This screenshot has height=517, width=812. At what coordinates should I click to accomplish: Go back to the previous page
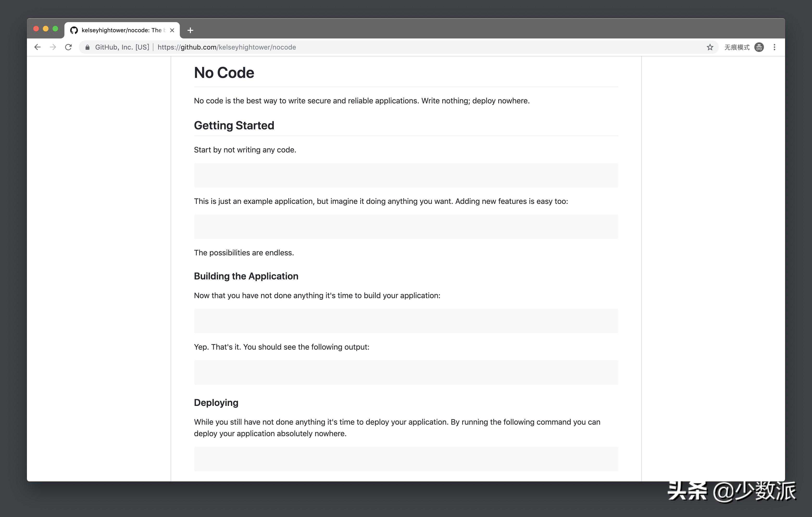click(x=37, y=47)
